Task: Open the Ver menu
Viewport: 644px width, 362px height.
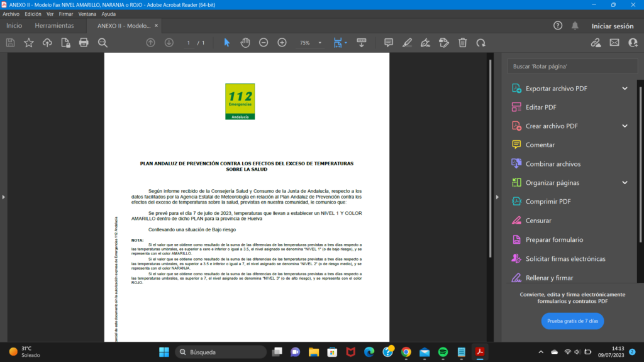Action: tap(50, 13)
